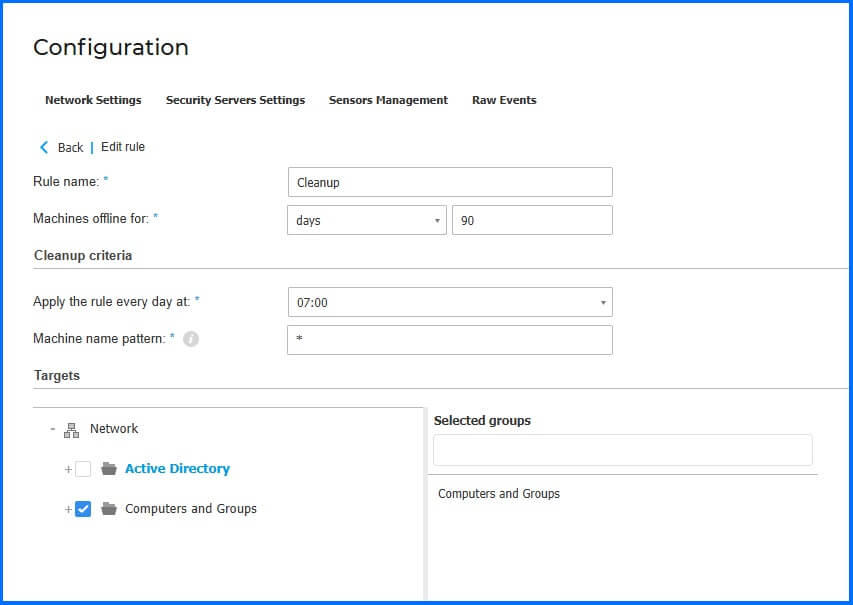853x605 pixels.
Task: Open the 07:00 schedule time dropdown
Action: (449, 302)
